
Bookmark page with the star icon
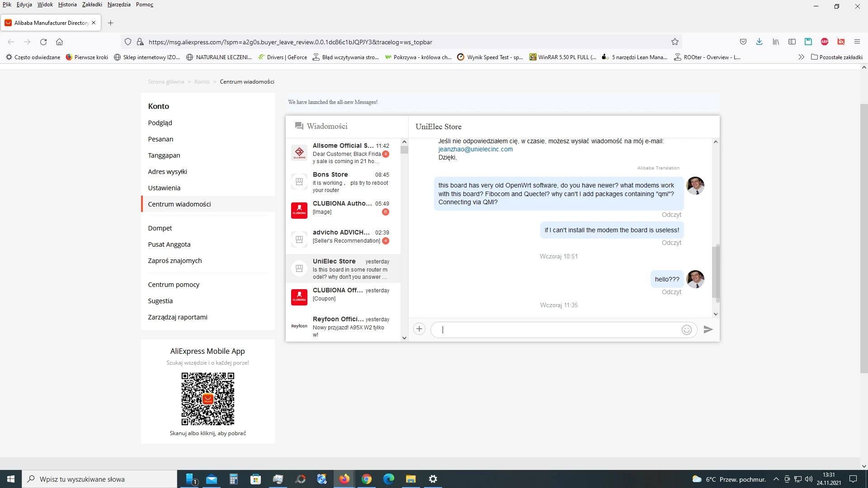(x=675, y=42)
